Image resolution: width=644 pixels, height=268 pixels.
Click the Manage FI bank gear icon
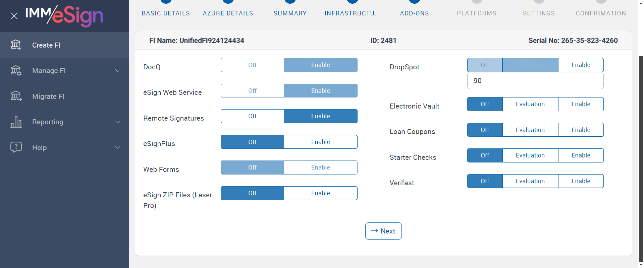pyautogui.click(x=16, y=71)
